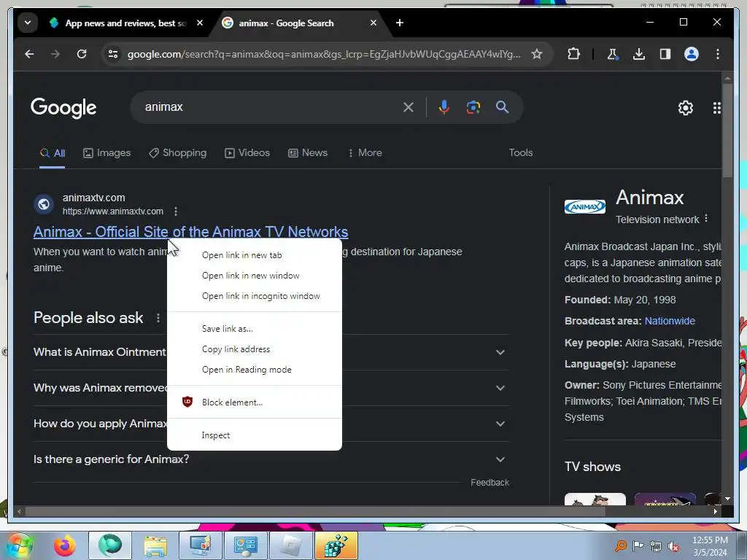
Task: Open the Nationwide broadcast area link
Action: pos(670,321)
